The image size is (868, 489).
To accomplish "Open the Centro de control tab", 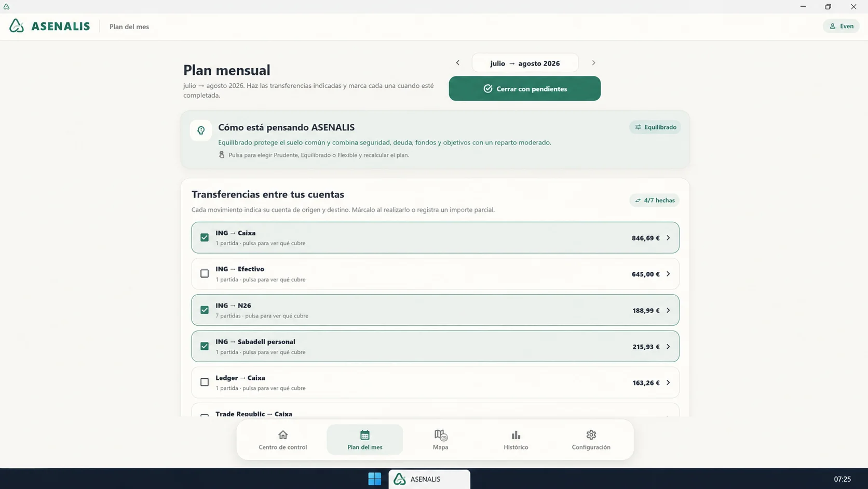I will 283,440.
